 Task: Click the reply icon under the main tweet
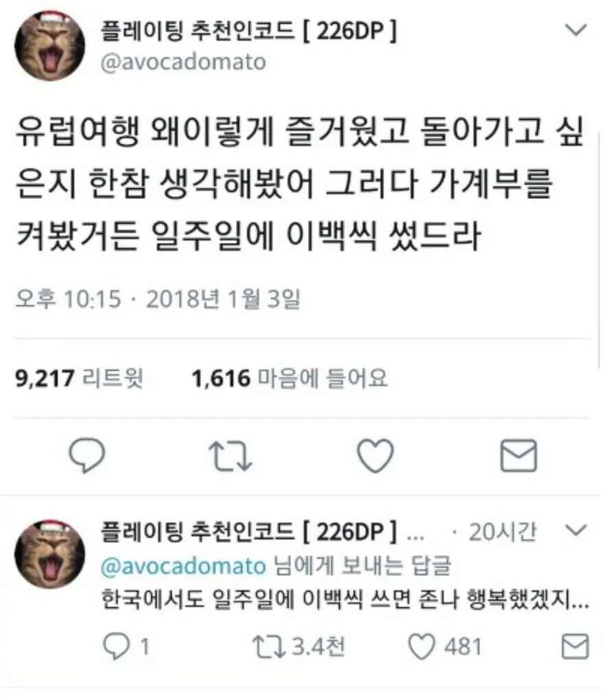(86, 455)
